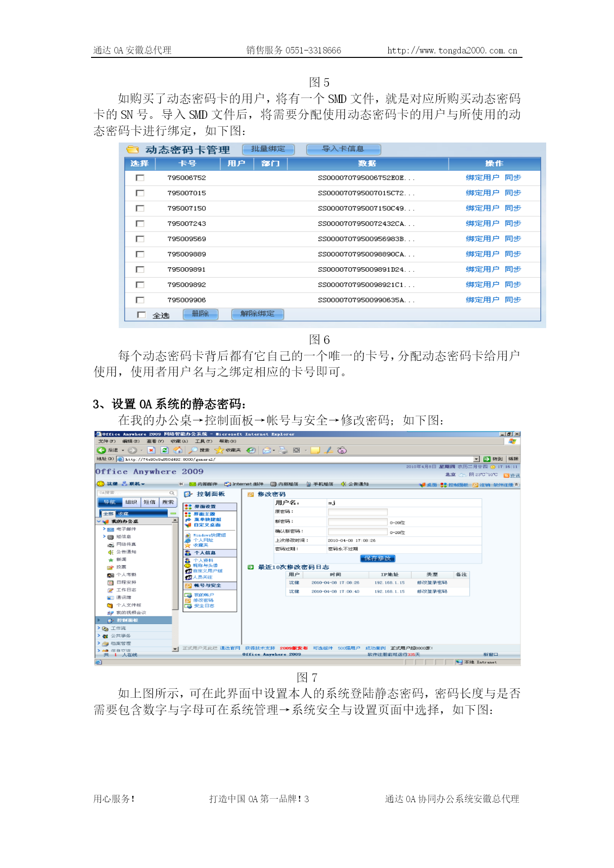The height and width of the screenshot is (868, 614).
Task: Expand the 短信息 tree item
Action: pyautogui.click(x=104, y=536)
